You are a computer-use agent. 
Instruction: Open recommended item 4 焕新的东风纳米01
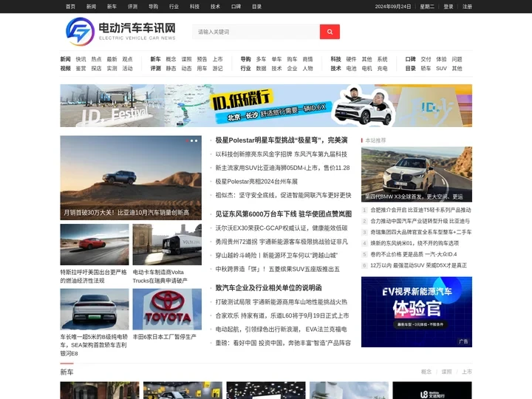(x=415, y=243)
